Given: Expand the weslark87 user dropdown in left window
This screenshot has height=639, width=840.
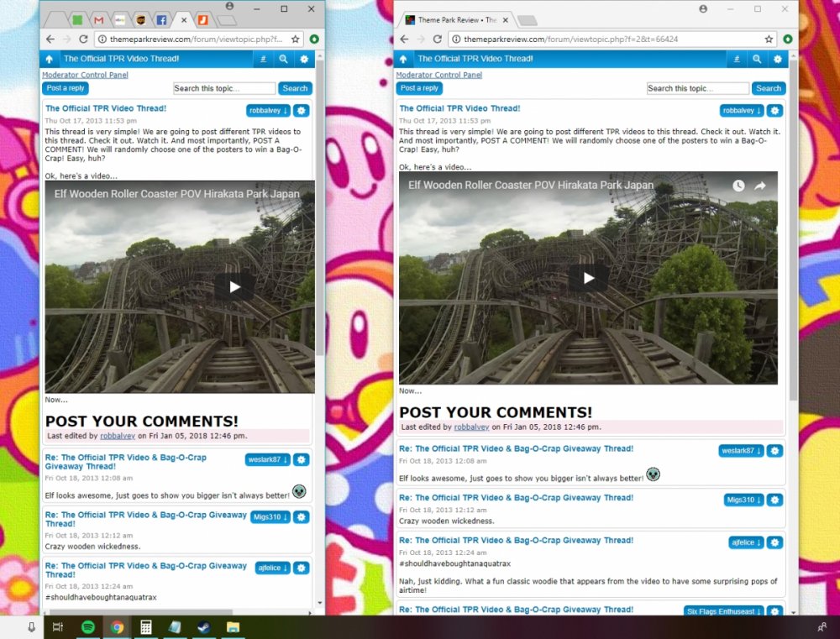Looking at the screenshot, I should (x=268, y=460).
